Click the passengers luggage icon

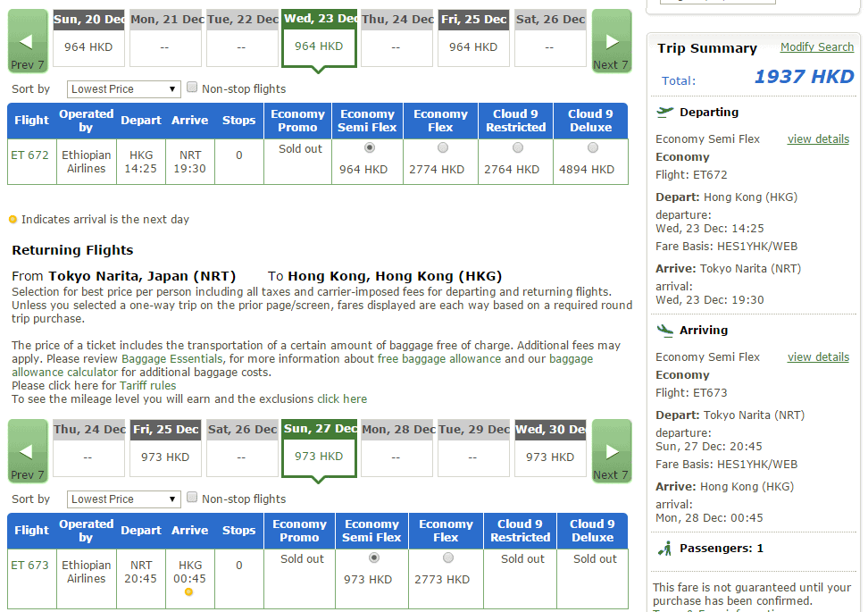(x=664, y=548)
